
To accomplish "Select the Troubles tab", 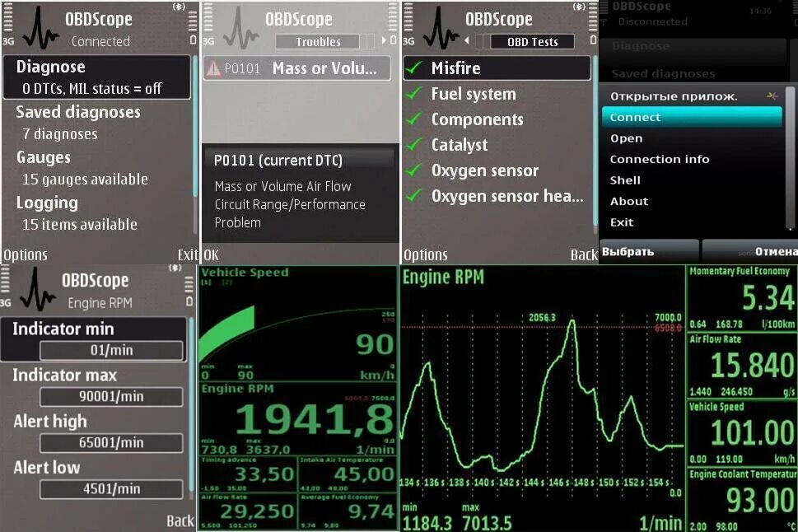I will point(318,42).
